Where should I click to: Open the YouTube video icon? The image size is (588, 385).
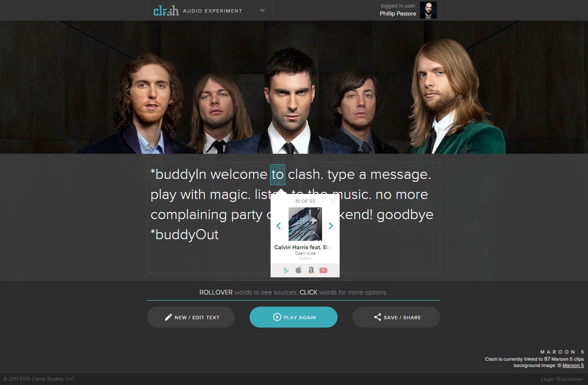click(323, 270)
